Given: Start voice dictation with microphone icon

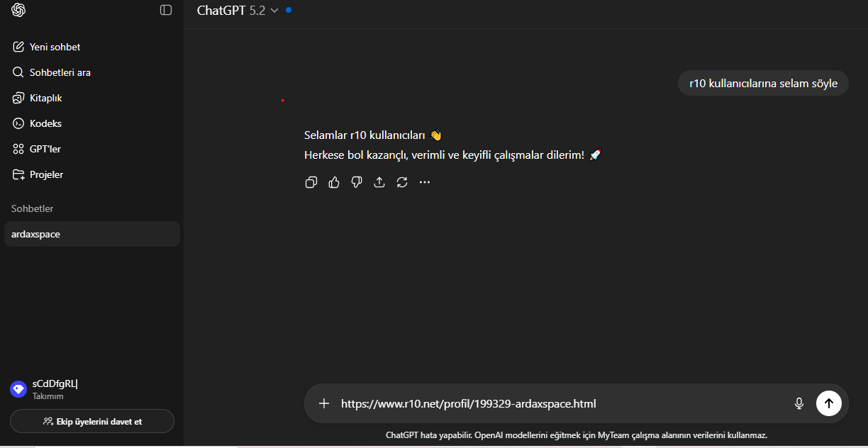Looking at the screenshot, I should point(799,403).
